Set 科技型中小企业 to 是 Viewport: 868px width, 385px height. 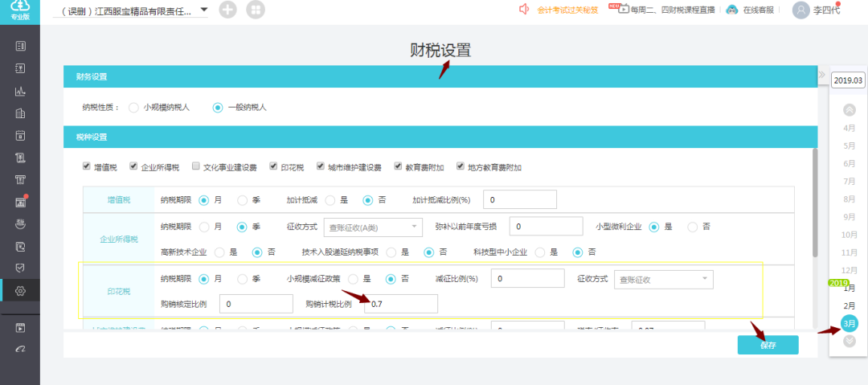pyautogui.click(x=540, y=252)
